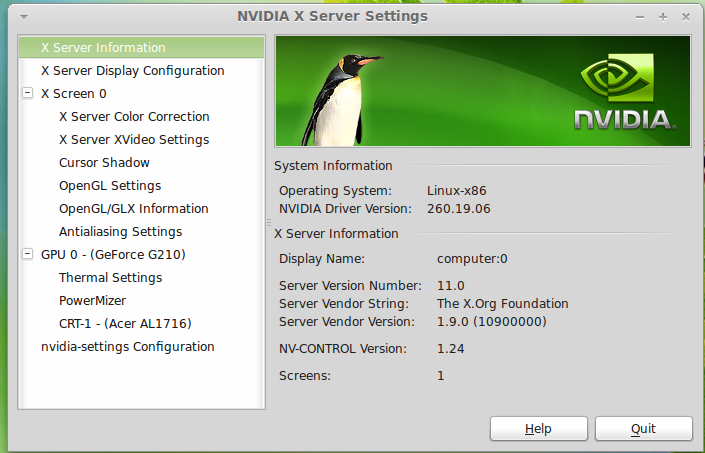The image size is (705, 453).
Task: Collapse the GPU 0 tree node
Action: 27,254
